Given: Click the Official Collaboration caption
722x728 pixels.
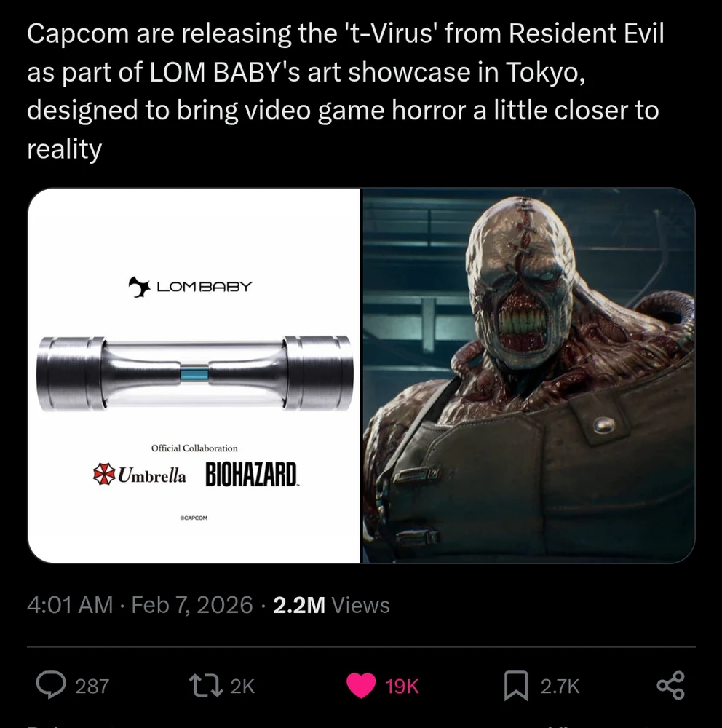Looking at the screenshot, I should (194, 448).
